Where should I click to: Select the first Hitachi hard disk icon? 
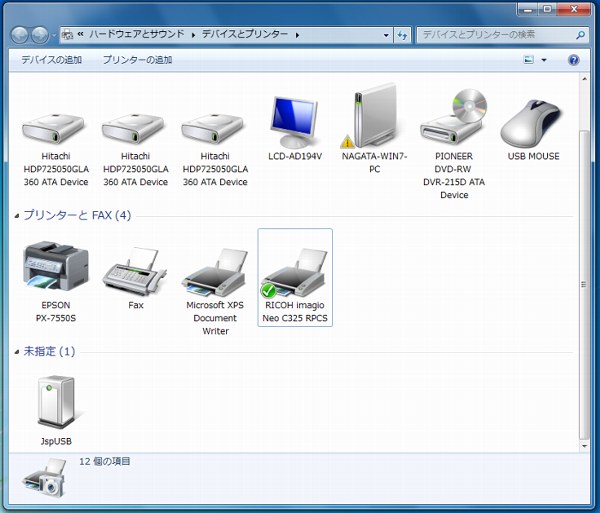click(53, 129)
